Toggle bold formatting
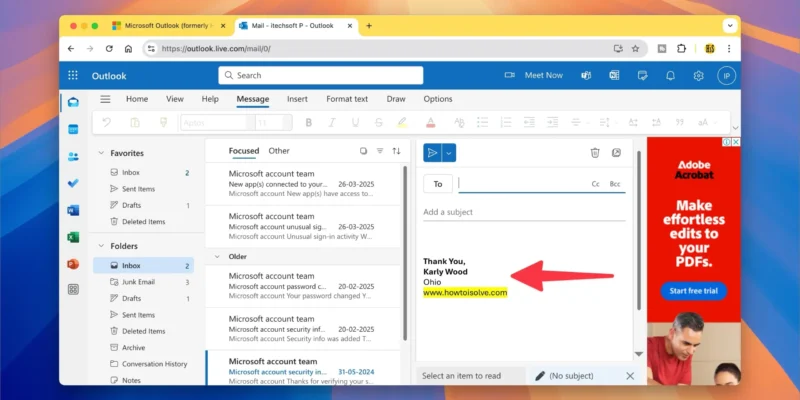 [308, 122]
